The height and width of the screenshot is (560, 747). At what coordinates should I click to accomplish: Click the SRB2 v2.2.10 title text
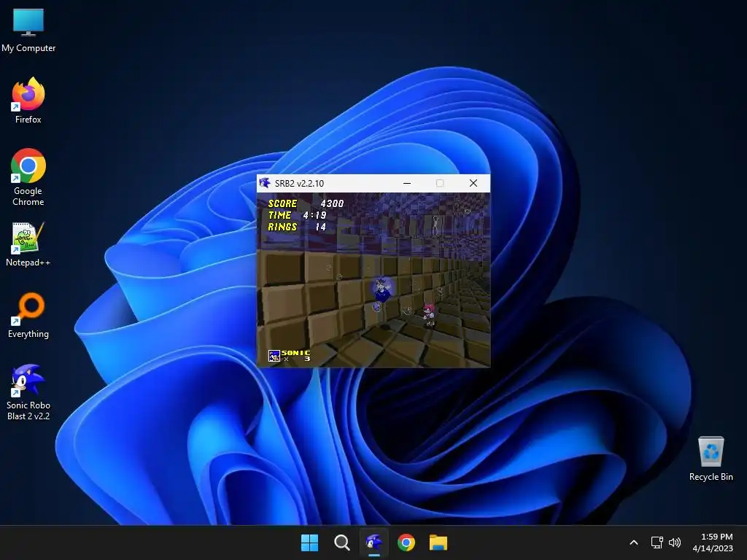299,183
